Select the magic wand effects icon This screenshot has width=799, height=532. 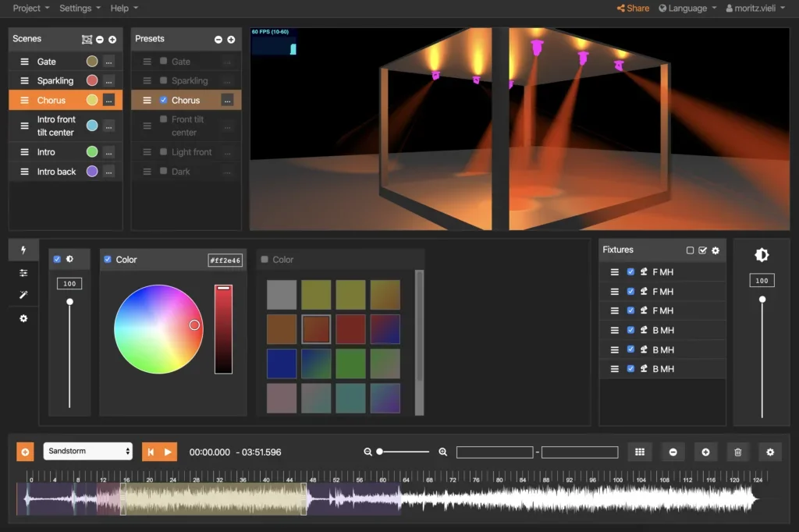pyautogui.click(x=23, y=295)
